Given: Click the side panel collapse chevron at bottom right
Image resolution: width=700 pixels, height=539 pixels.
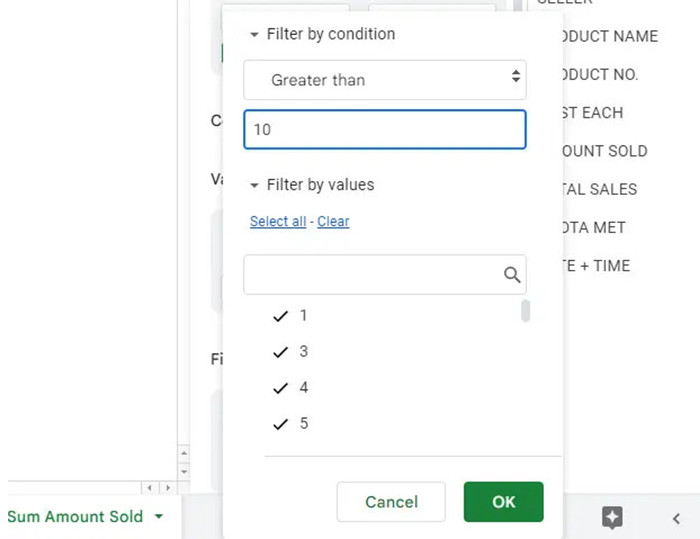Looking at the screenshot, I should click(676, 517).
